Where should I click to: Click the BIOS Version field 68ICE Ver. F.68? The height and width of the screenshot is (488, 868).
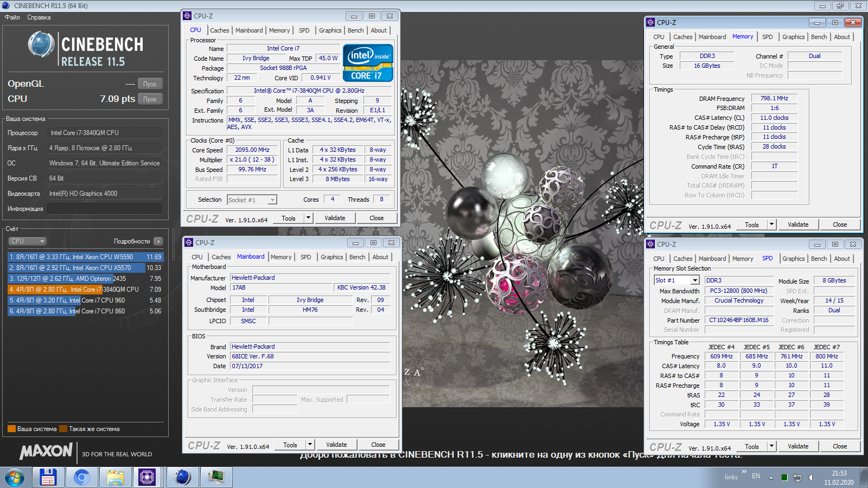[x=310, y=356]
